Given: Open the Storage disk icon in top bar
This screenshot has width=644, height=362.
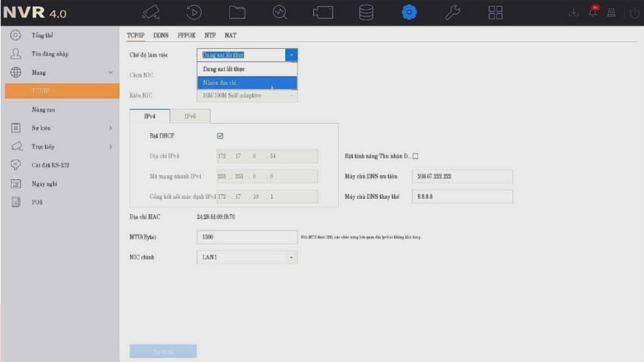Looking at the screenshot, I should coord(366,13).
